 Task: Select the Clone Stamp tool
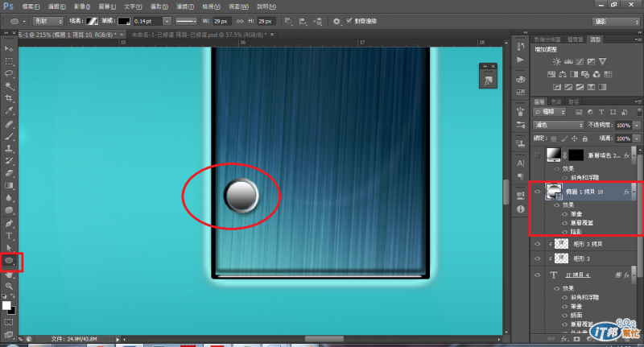point(9,148)
